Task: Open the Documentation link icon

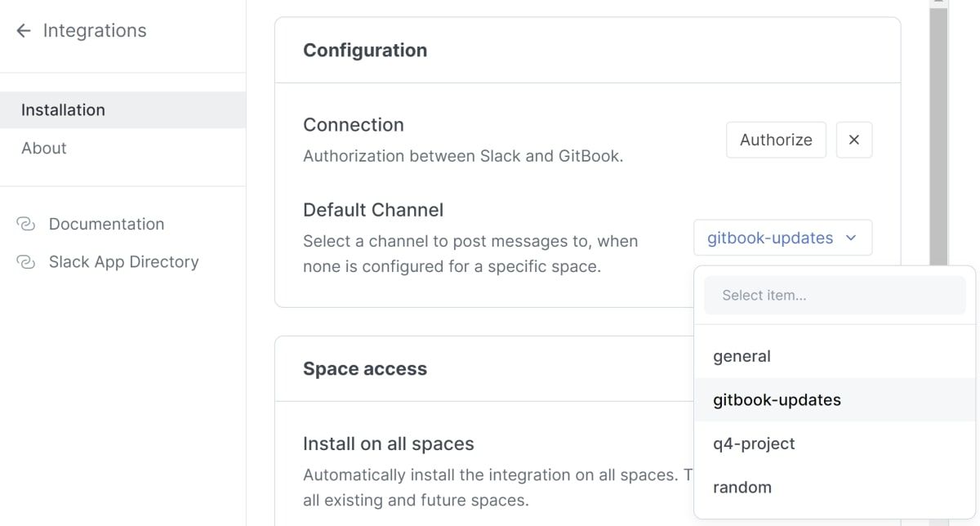Action: tap(25, 223)
